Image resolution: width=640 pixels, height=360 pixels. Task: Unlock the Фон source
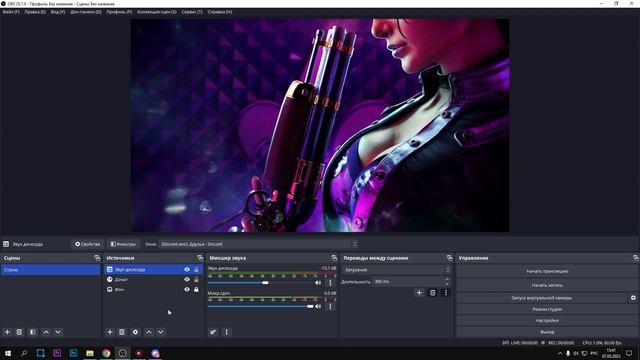[196, 289]
